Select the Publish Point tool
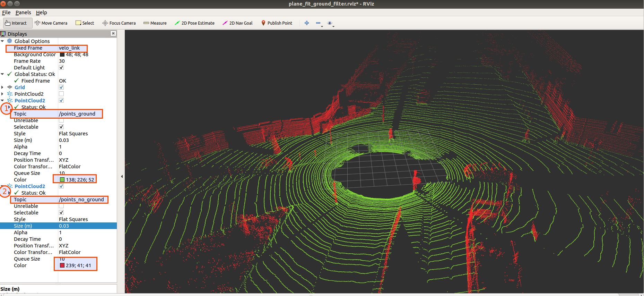 click(x=277, y=23)
